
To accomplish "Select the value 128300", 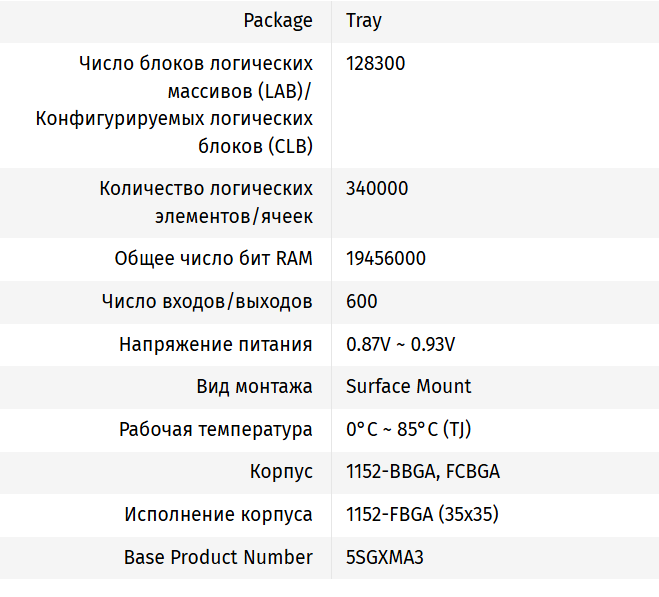I will coord(376,63).
